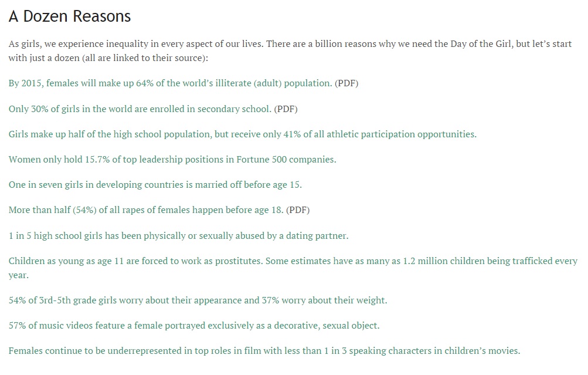
Task: Click the 'A Dozen Reasons' heading
Action: [70, 16]
